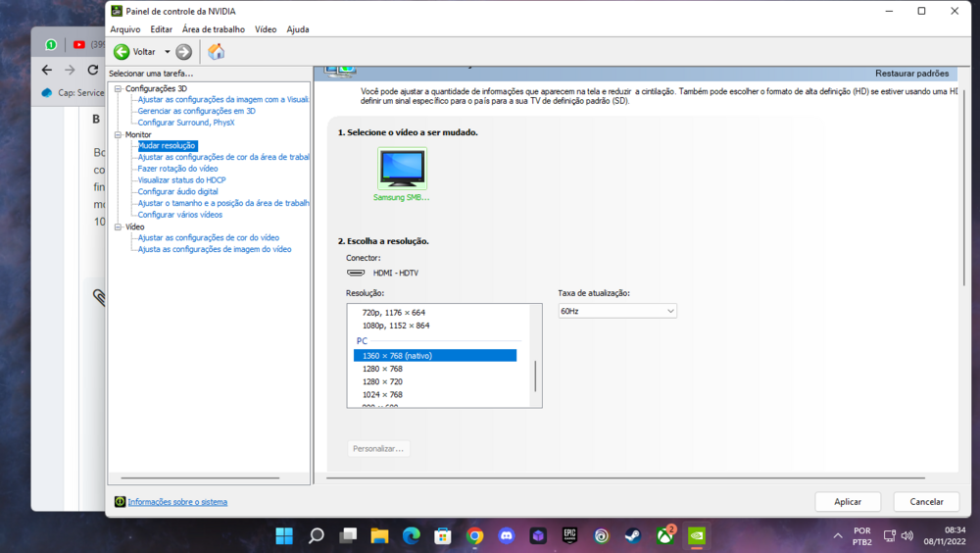Click the Cancelar button
This screenshot has width=980, height=553.
[926, 502]
